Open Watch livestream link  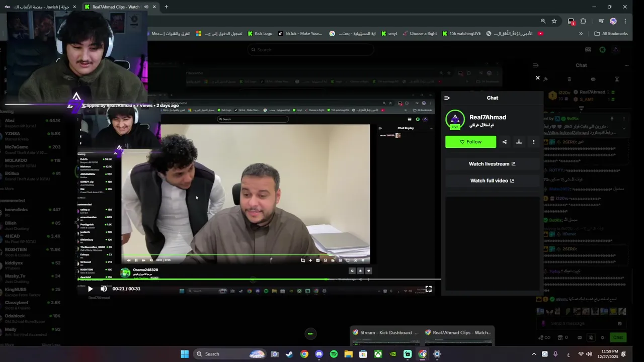[492, 164]
